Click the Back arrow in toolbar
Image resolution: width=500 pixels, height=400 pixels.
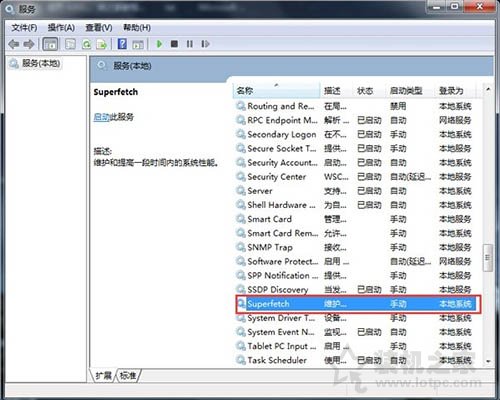[14, 44]
